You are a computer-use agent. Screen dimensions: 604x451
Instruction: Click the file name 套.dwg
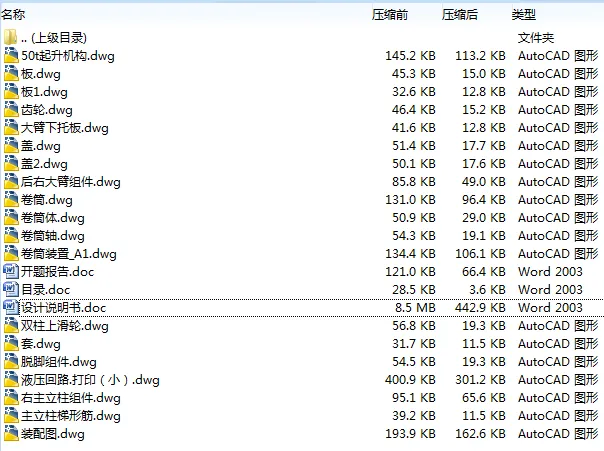tap(41, 344)
